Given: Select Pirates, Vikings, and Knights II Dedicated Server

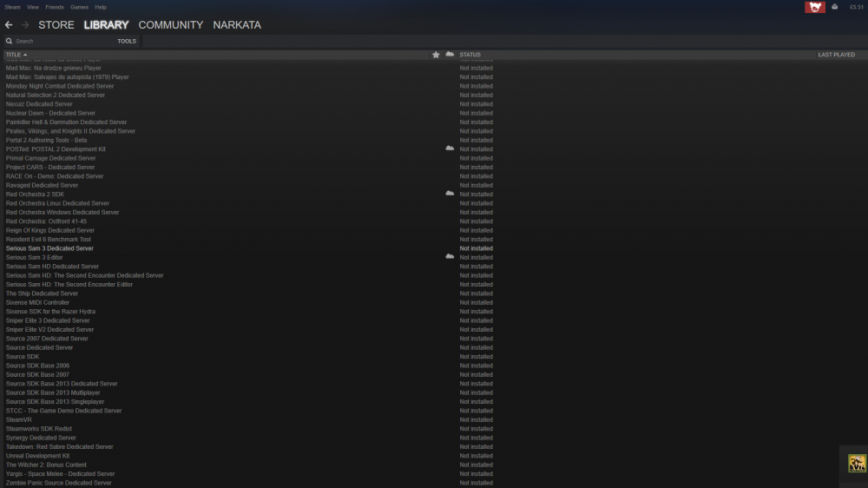Looking at the screenshot, I should [x=70, y=131].
